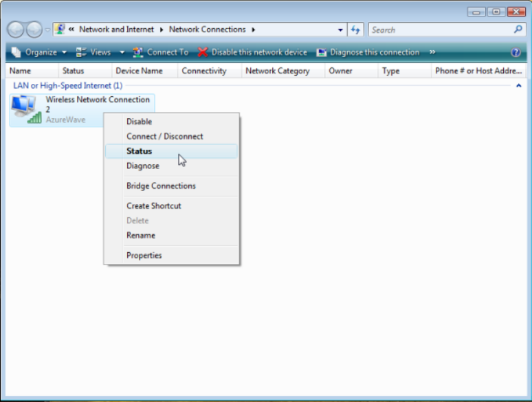The height and width of the screenshot is (402, 532).
Task: Open recent pages dropdown beside Forward arrow
Action: pos(47,30)
